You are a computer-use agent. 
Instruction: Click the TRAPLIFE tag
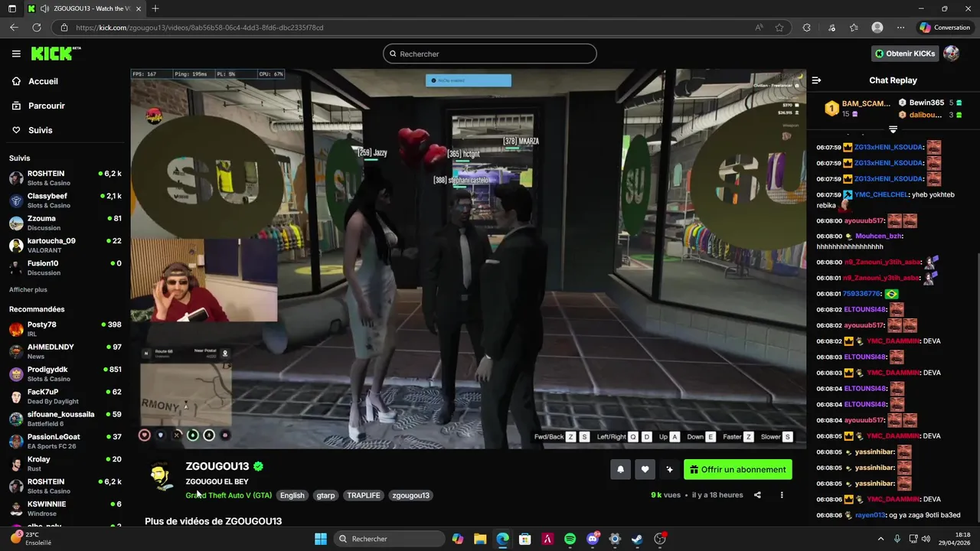point(364,495)
